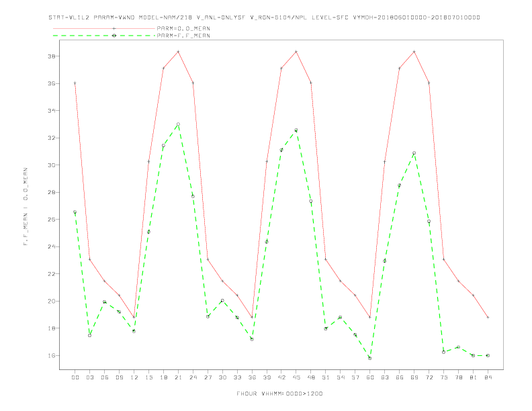This screenshot has width=532, height=411.
Task: Click x-axis forecast hour label 33
Action: click(x=237, y=377)
